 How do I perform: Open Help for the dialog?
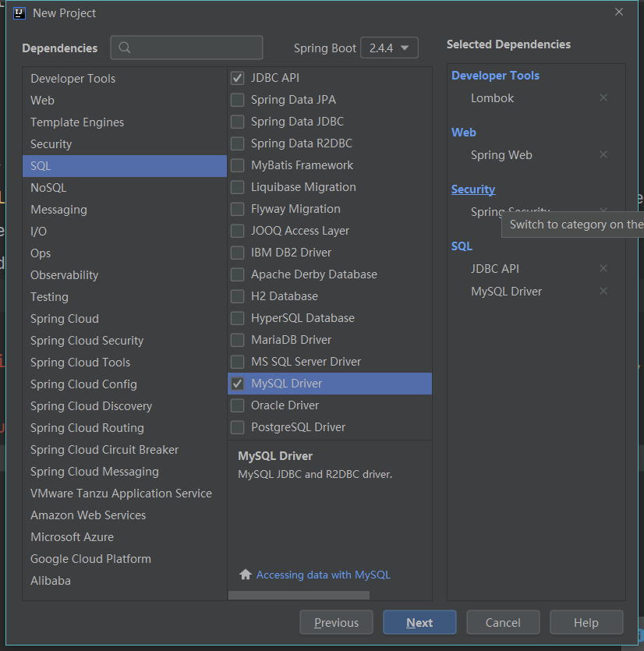(x=586, y=622)
